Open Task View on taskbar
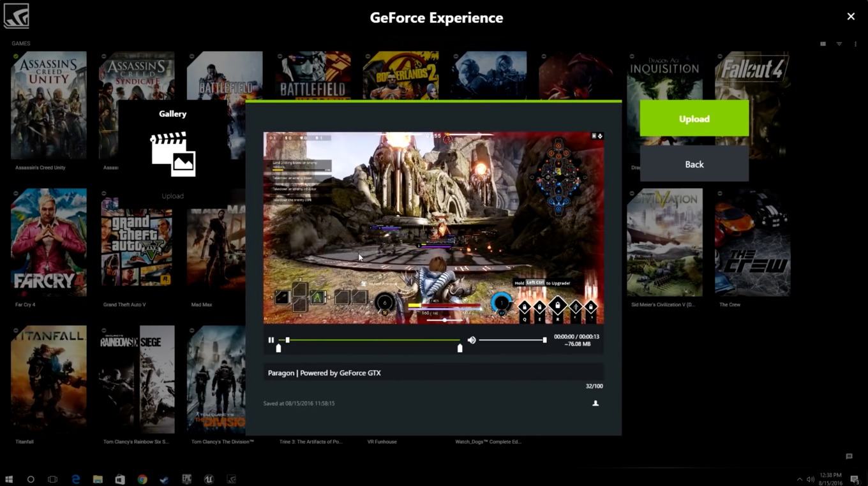 pyautogui.click(x=53, y=479)
